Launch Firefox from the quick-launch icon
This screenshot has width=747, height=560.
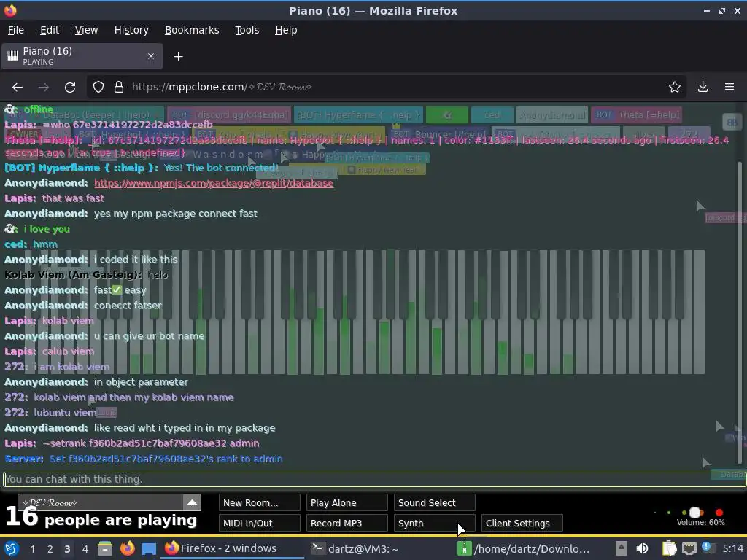(127, 548)
